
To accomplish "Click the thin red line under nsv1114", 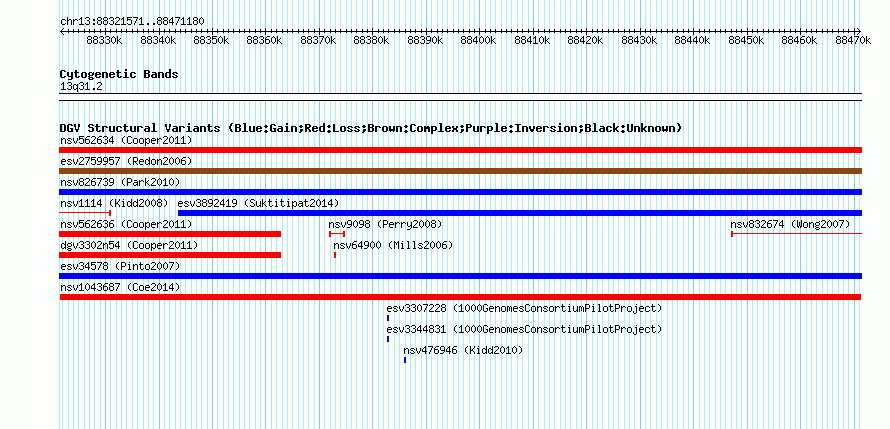I will click(x=85, y=213).
